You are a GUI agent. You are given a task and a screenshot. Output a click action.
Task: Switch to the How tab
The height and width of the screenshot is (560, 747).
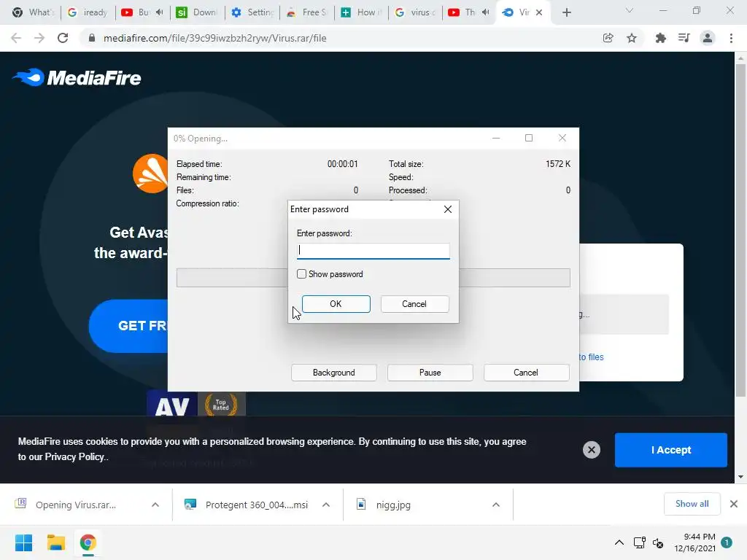362,12
